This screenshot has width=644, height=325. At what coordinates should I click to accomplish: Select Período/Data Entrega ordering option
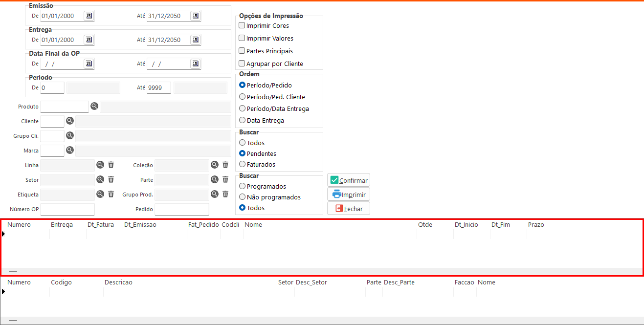click(243, 108)
